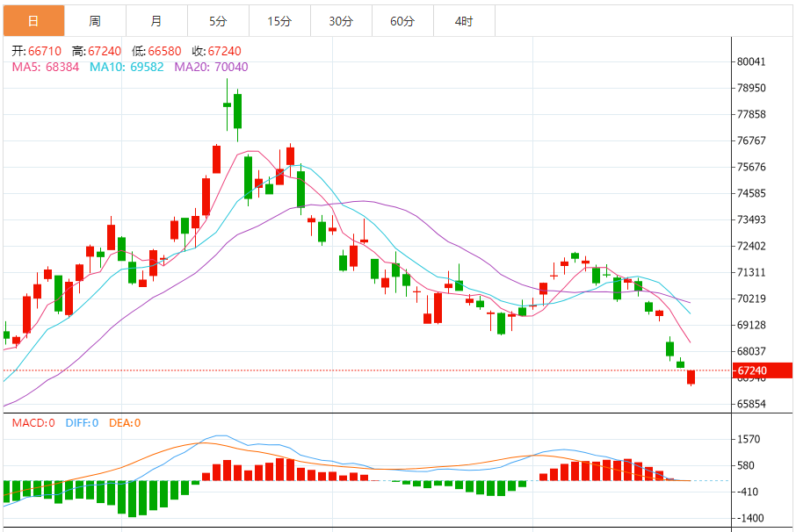Screen dimensions: 796x532
Task: Click the 75676 price axis label
Action: [x=751, y=168]
